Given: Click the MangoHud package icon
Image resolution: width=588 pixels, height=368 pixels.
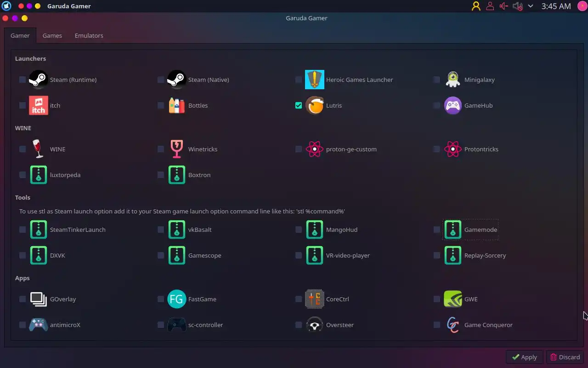Looking at the screenshot, I should point(315,230).
